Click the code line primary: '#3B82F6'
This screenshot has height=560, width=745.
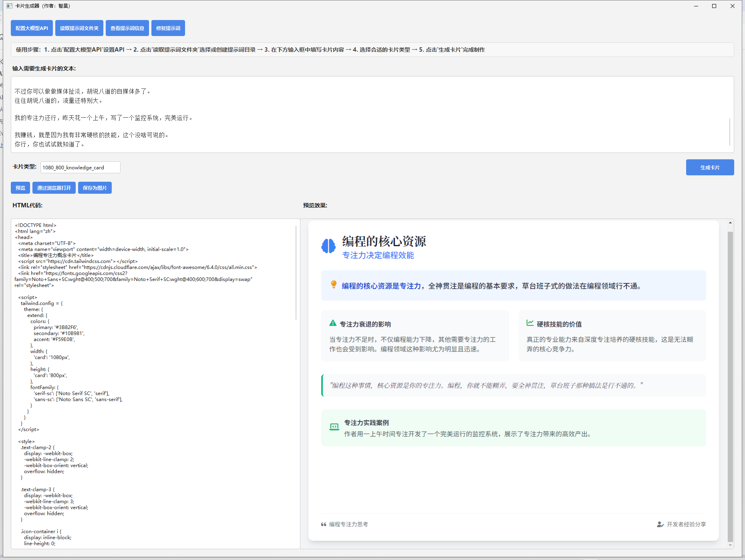coord(56,327)
